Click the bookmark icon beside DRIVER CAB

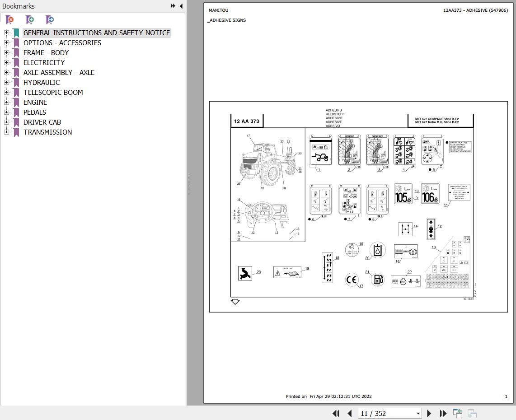16,122
